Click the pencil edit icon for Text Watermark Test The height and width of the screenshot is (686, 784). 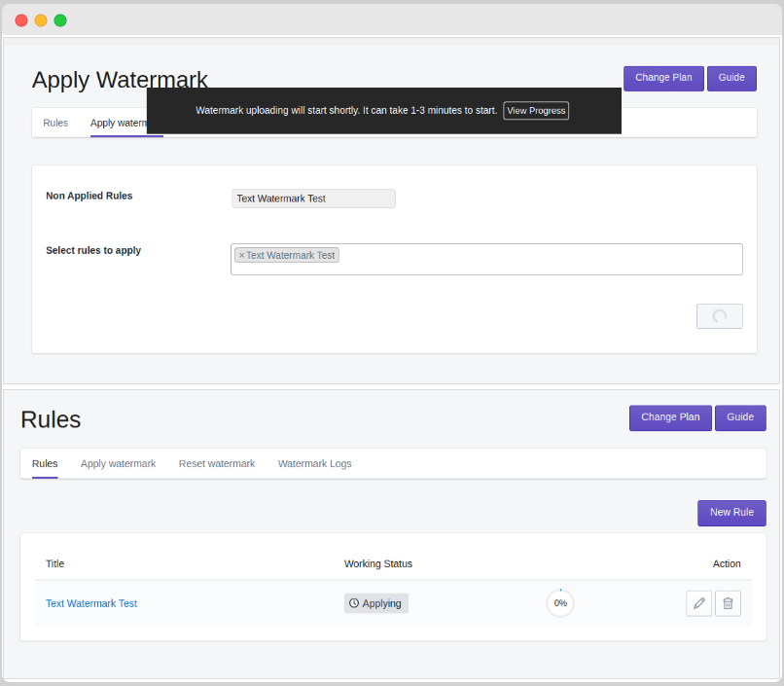tap(698, 603)
